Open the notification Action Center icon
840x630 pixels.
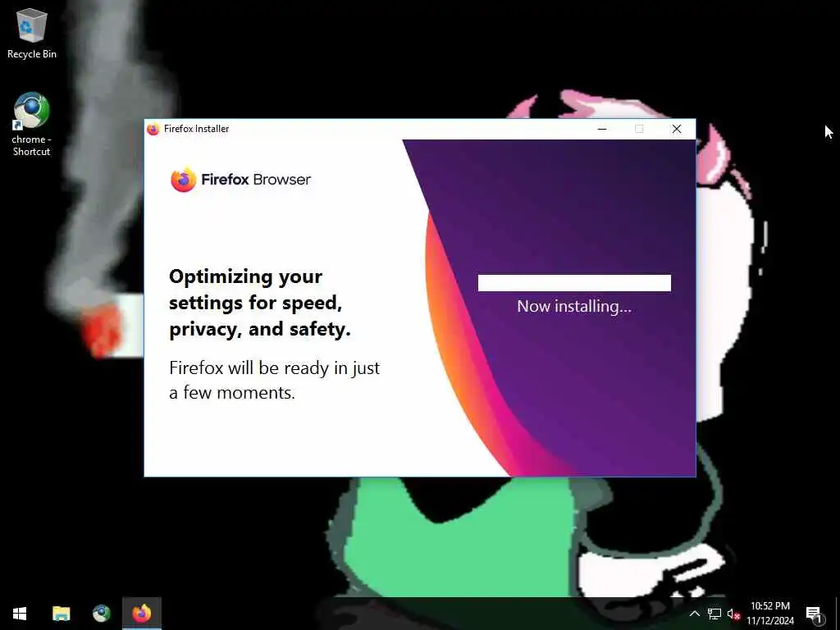pyautogui.click(x=814, y=614)
